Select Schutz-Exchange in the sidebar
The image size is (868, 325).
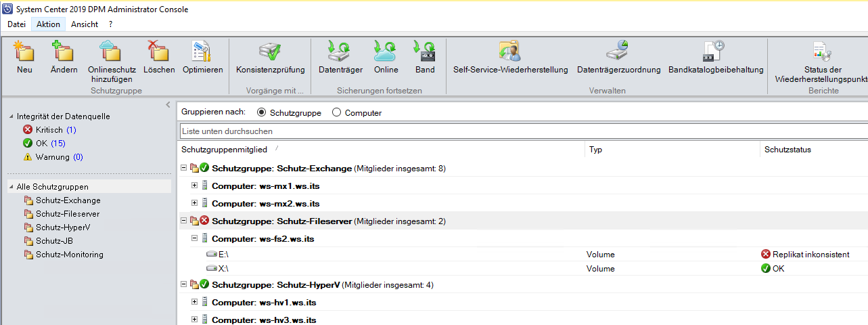(x=68, y=200)
